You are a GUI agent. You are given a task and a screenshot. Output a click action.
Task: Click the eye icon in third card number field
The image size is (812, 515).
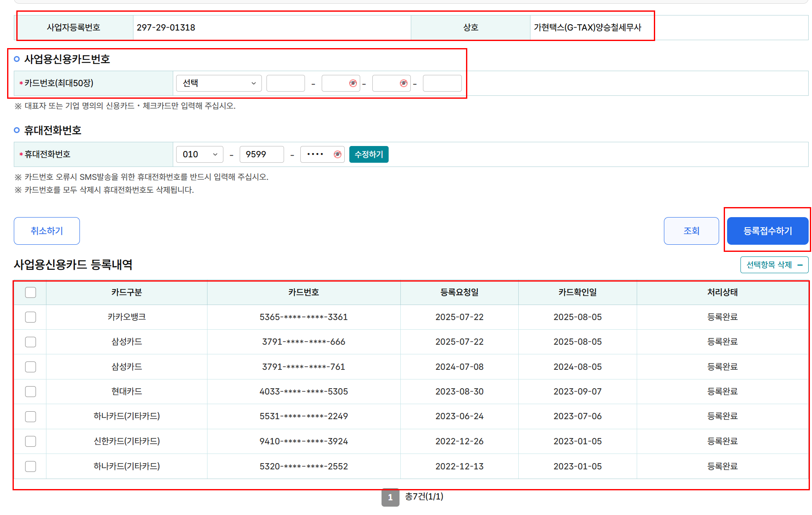tap(403, 83)
